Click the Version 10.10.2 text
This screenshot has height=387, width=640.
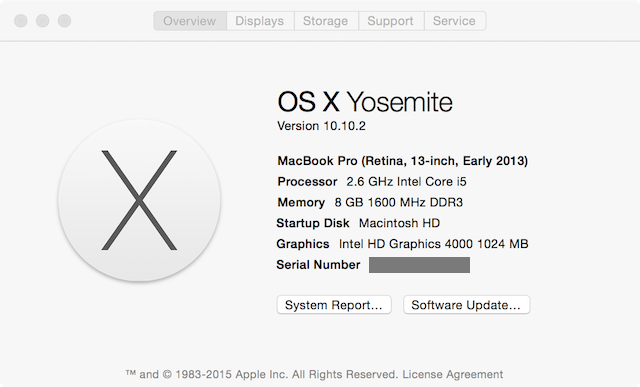(x=321, y=126)
